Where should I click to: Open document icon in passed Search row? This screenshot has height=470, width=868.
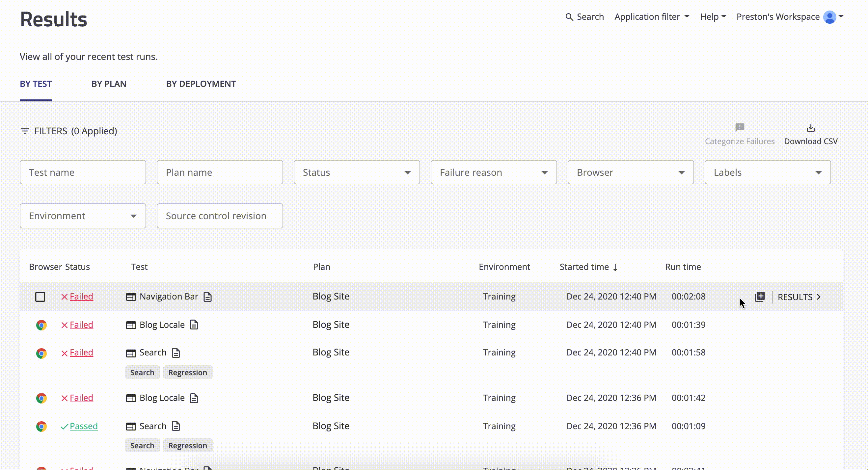(x=176, y=426)
